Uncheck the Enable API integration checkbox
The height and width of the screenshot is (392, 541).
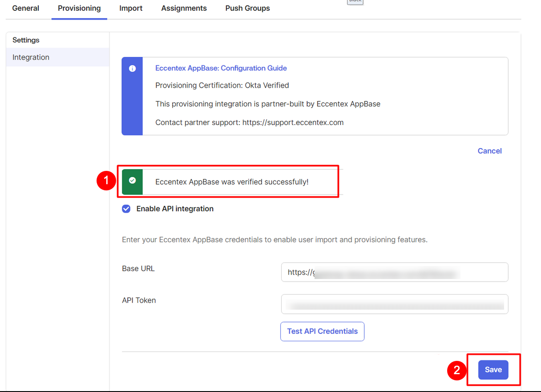126,209
